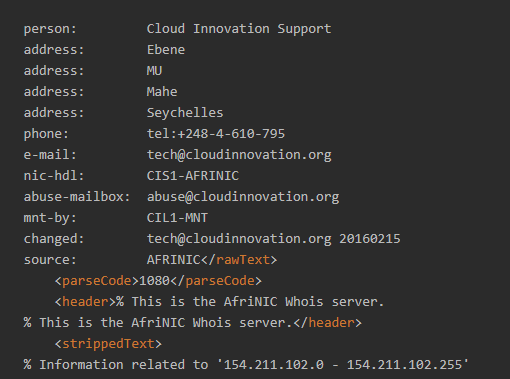The width and height of the screenshot is (510, 379).
Task: Click the closing parseCode tag
Action: 216,281
